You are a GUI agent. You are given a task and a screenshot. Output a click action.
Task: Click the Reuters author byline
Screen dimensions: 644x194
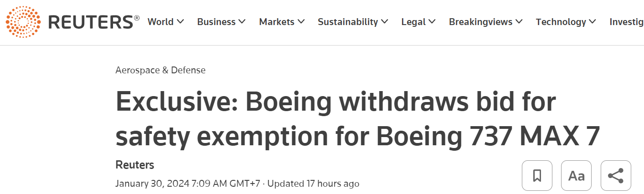pos(134,165)
